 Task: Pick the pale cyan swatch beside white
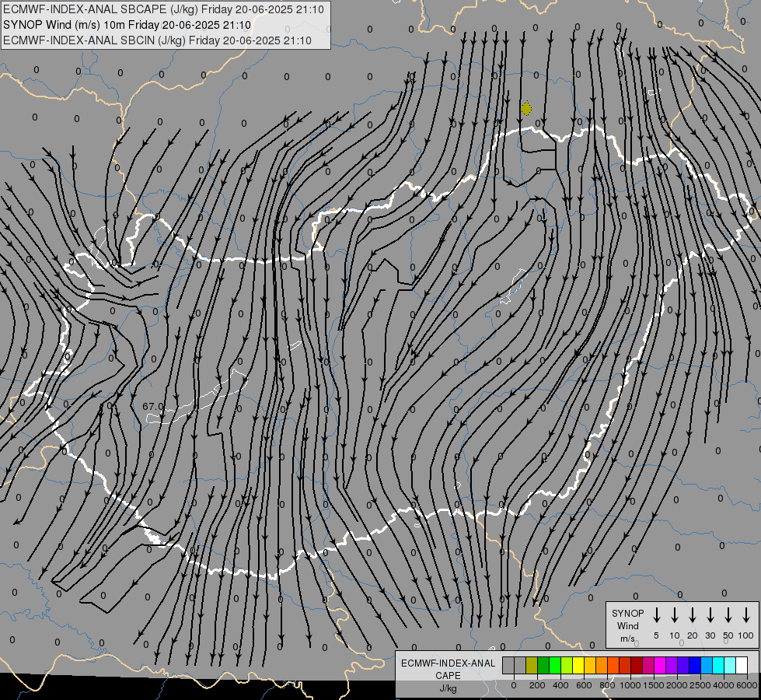pyautogui.click(x=730, y=666)
